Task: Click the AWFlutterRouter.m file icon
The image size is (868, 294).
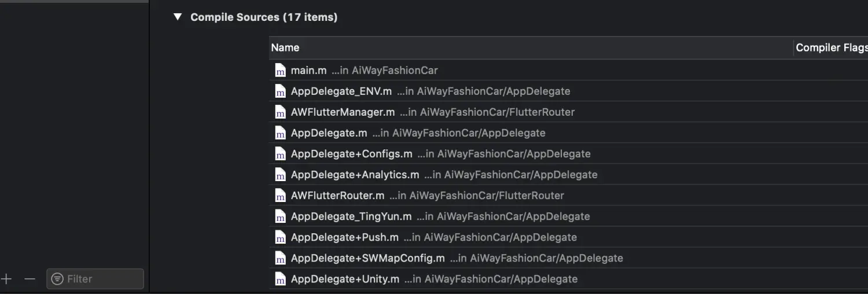Action: click(x=280, y=196)
